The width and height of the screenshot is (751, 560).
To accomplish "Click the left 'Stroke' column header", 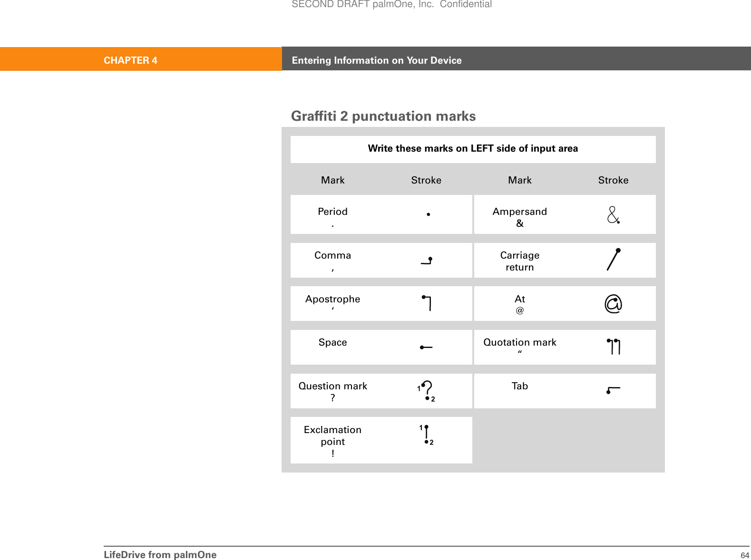I will coord(426,180).
